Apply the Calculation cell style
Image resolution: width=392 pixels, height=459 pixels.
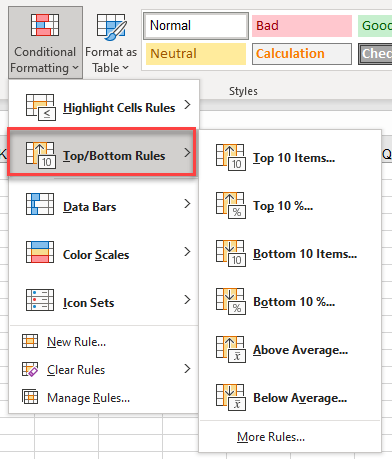(302, 54)
